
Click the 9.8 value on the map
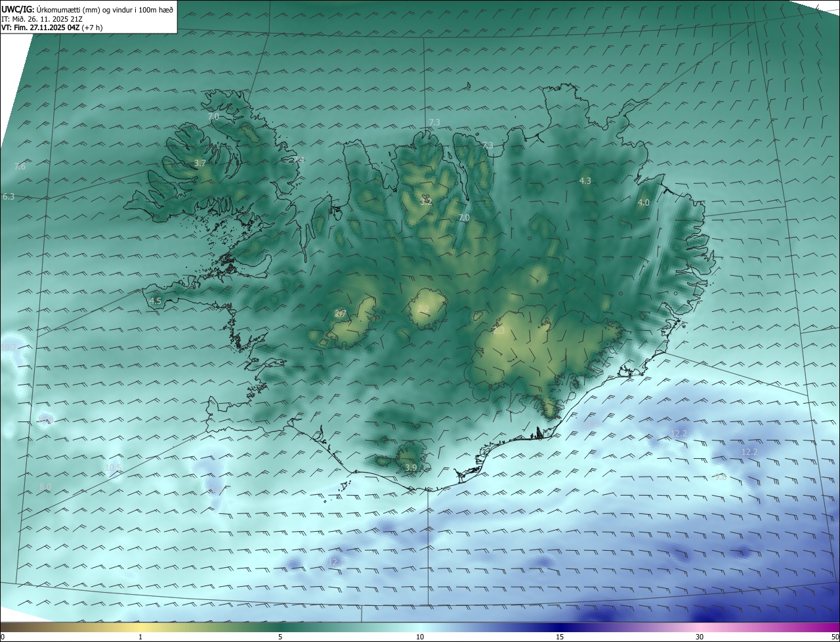[721, 477]
